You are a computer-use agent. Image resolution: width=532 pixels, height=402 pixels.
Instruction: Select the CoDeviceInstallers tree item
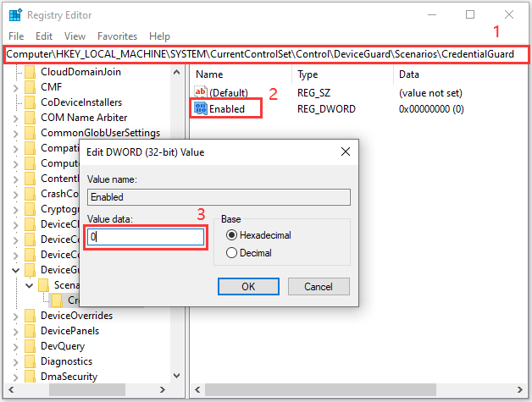pyautogui.click(x=81, y=102)
